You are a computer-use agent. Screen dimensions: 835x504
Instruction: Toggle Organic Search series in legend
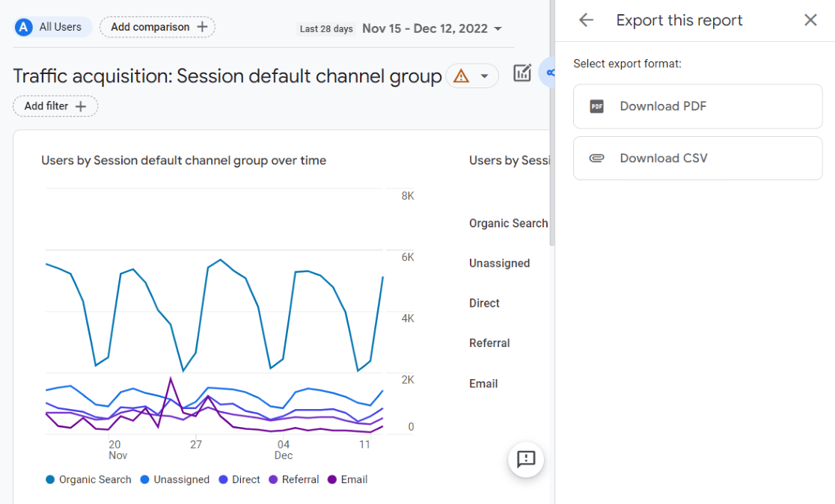pyautogui.click(x=88, y=480)
